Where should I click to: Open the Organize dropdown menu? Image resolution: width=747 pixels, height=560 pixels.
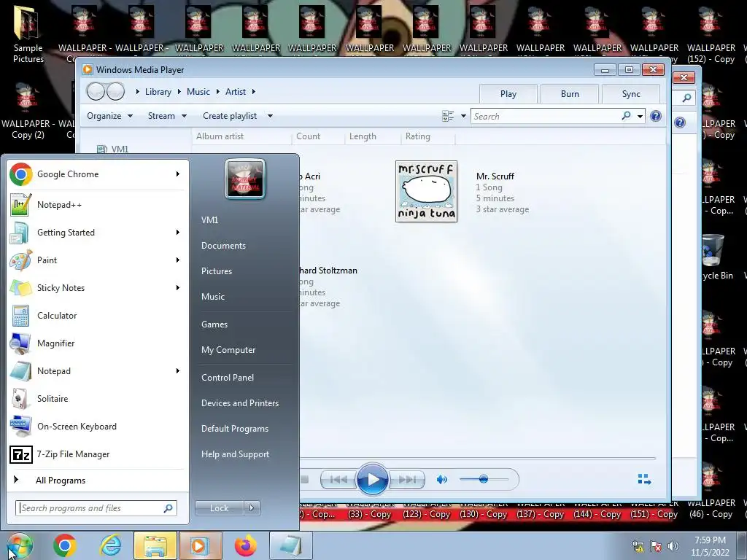(x=109, y=116)
